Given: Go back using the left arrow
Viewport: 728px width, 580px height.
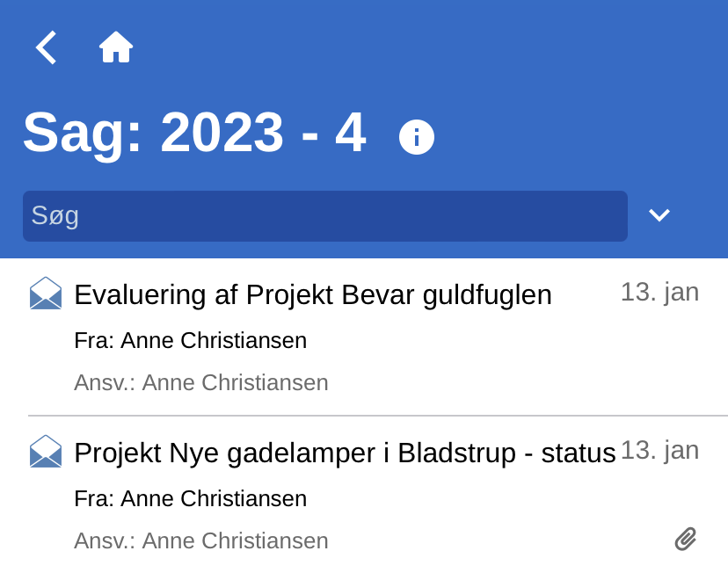Looking at the screenshot, I should (x=46, y=47).
